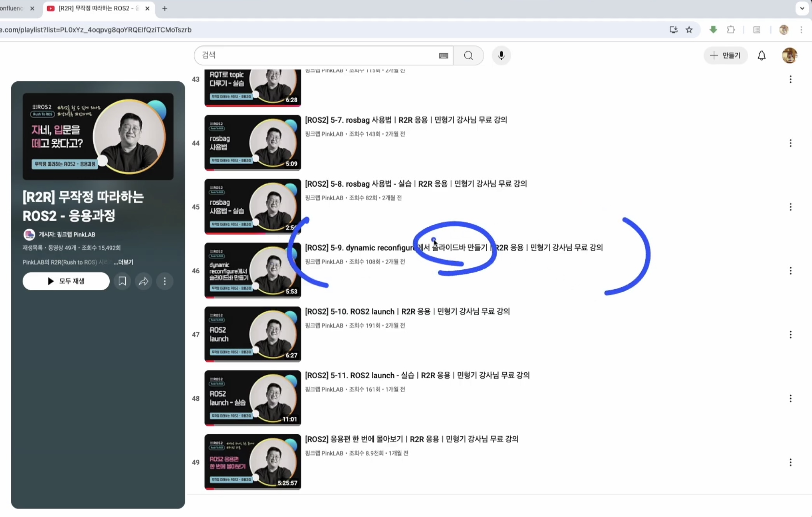Screen dimensions: 812x517
Task: Start voice search with microphone icon
Action: 501,56
